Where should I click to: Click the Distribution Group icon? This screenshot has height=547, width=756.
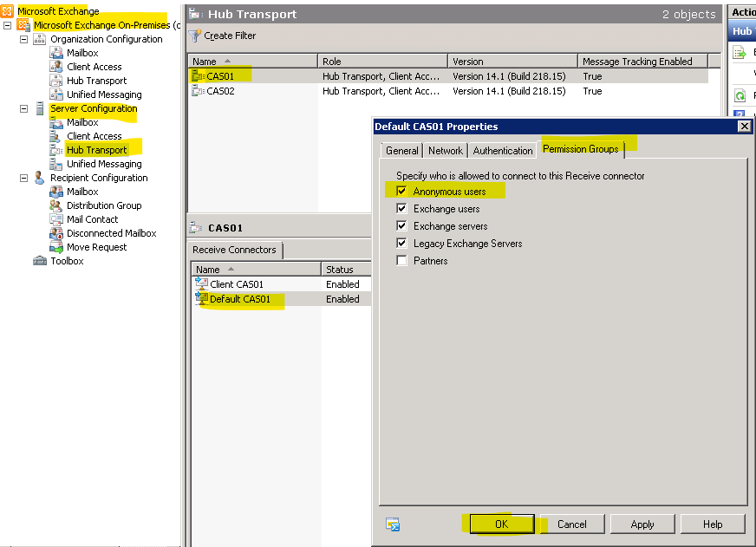tap(56, 205)
